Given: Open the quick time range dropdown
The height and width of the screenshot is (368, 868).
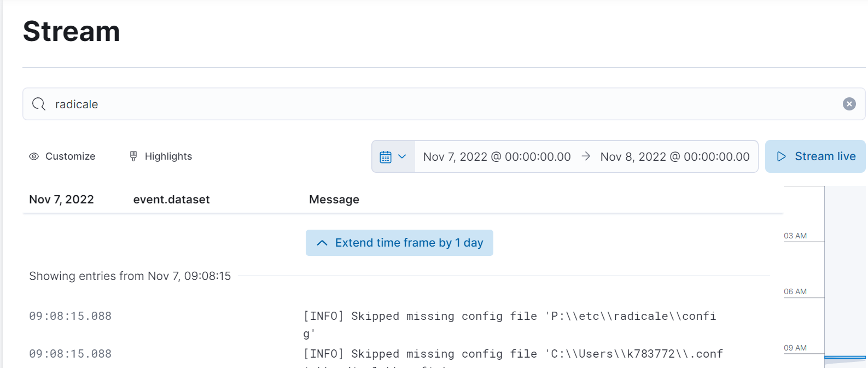Looking at the screenshot, I should click(402, 156).
